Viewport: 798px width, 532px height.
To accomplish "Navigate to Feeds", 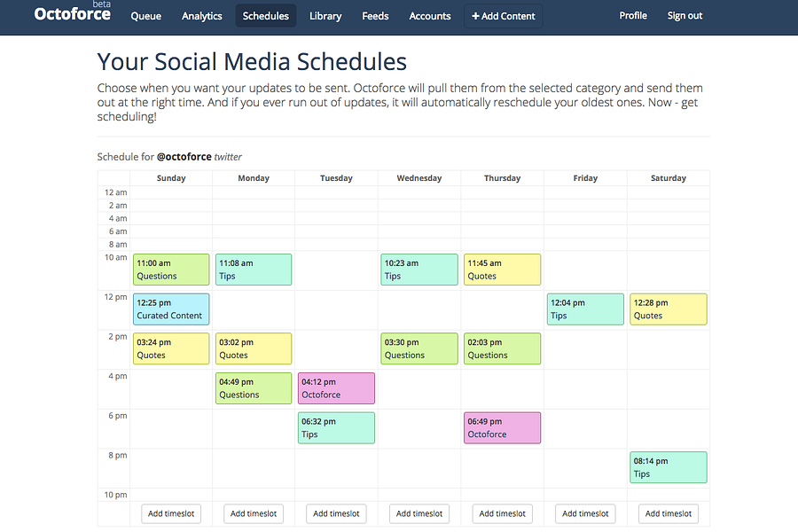I will [x=375, y=16].
